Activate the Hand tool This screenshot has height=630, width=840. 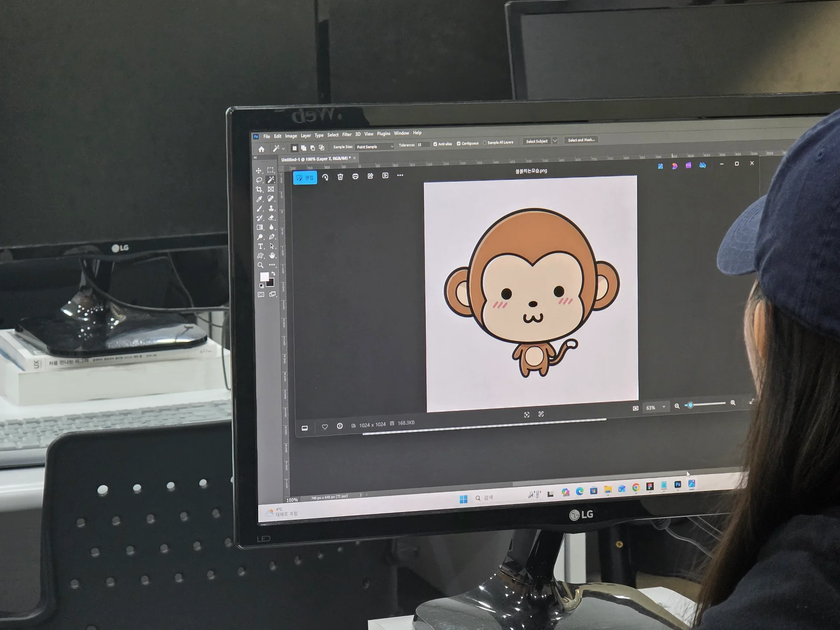tap(272, 255)
